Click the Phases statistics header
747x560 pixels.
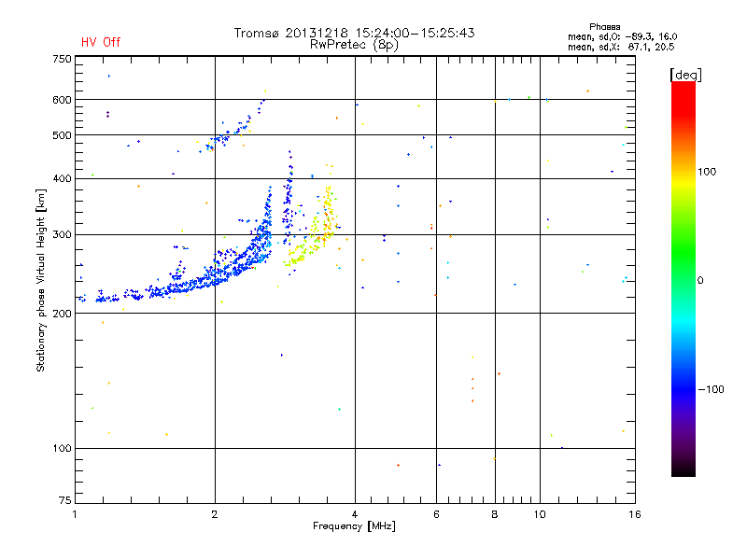[x=604, y=27]
